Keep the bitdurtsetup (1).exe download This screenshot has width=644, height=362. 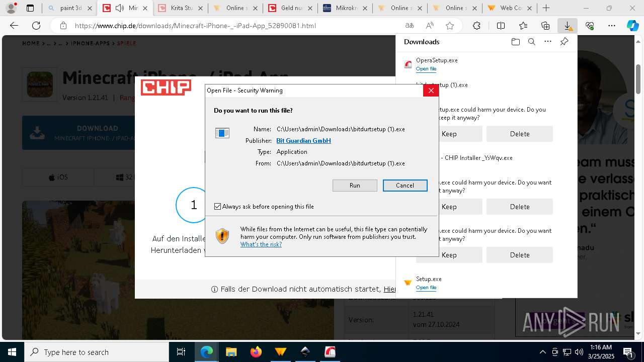click(449, 134)
